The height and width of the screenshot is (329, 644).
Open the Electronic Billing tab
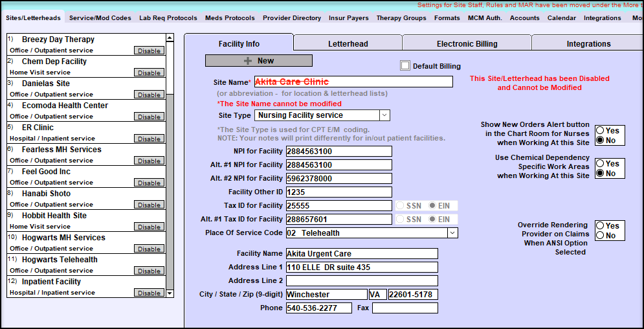pos(467,44)
